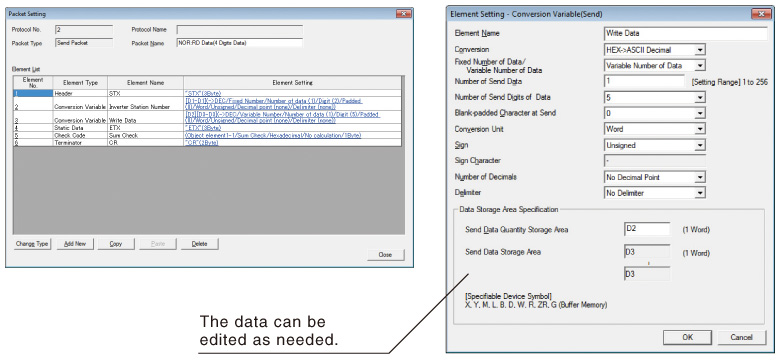Expand the Fixed/Variable Number of Data dropdown
This screenshot has width=780, height=360.
(655, 66)
